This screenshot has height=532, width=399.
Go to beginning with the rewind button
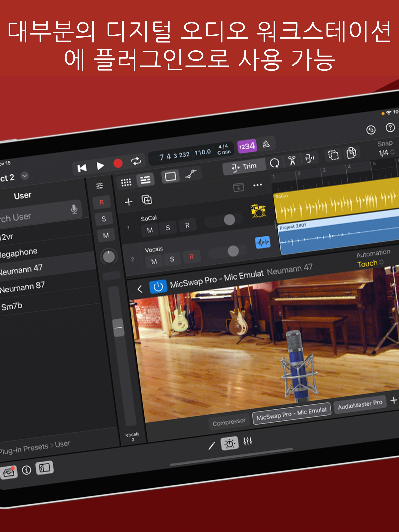pyautogui.click(x=82, y=168)
